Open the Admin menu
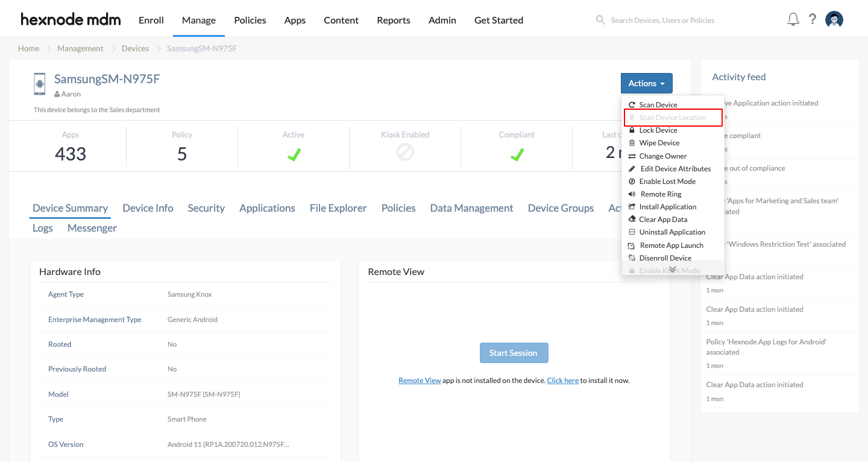This screenshot has height=462, width=868. (x=442, y=20)
